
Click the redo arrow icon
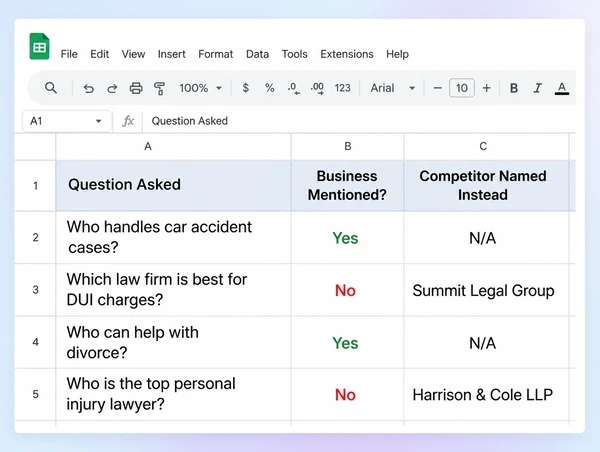[x=112, y=88]
